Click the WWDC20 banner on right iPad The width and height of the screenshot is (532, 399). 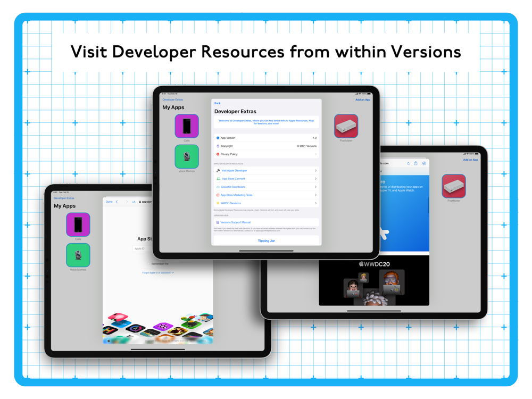tap(374, 280)
